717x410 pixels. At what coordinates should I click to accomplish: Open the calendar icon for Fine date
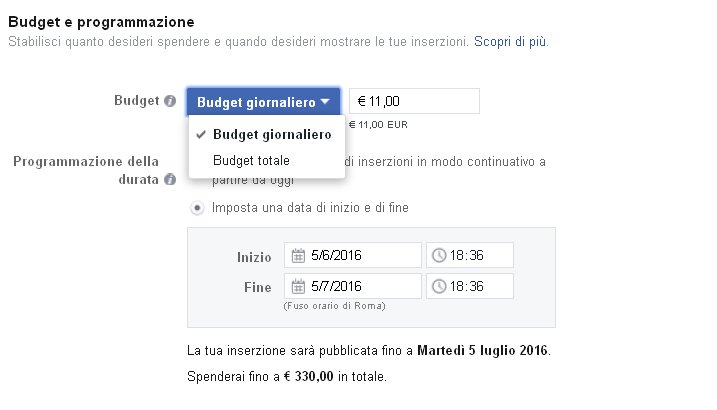click(x=298, y=287)
